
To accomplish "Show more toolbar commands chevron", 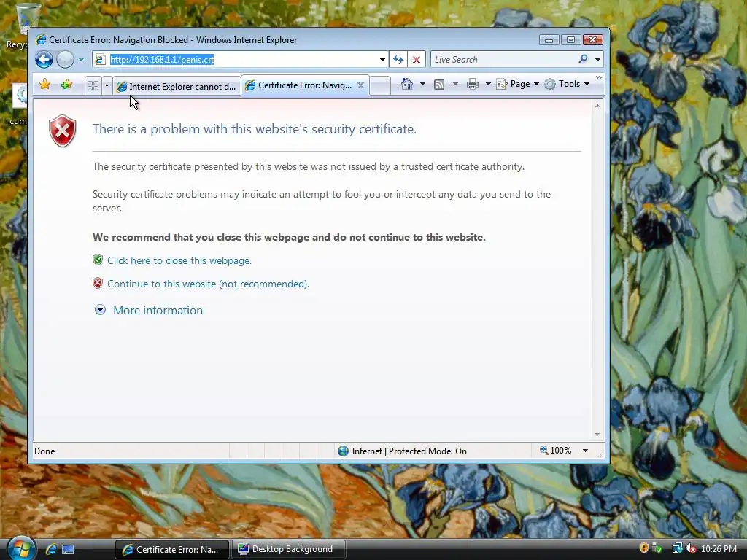I will (x=599, y=77).
